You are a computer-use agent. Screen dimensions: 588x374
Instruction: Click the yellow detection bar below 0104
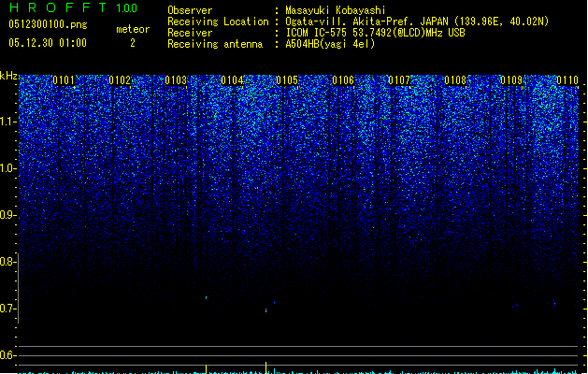[207, 369]
